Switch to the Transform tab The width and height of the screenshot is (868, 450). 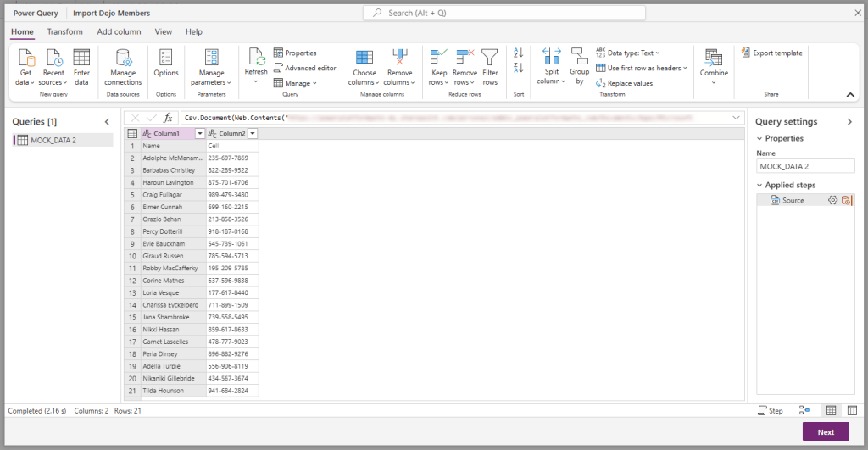click(64, 31)
